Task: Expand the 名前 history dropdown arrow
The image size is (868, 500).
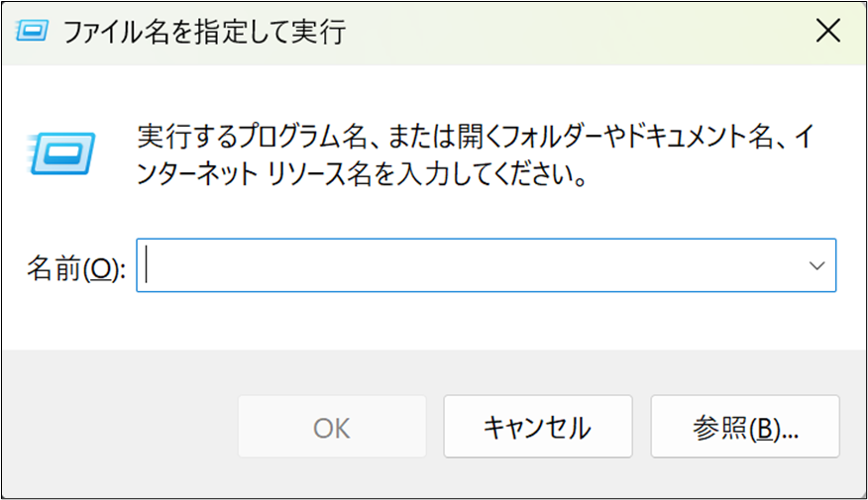Action: pos(816,265)
